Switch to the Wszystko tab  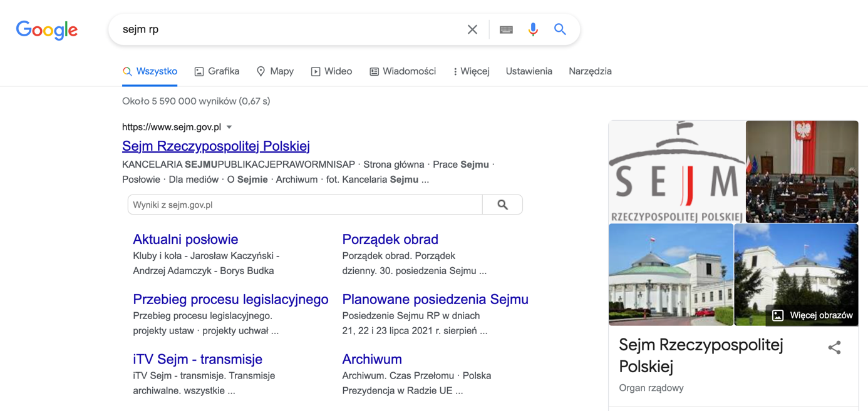tap(150, 71)
